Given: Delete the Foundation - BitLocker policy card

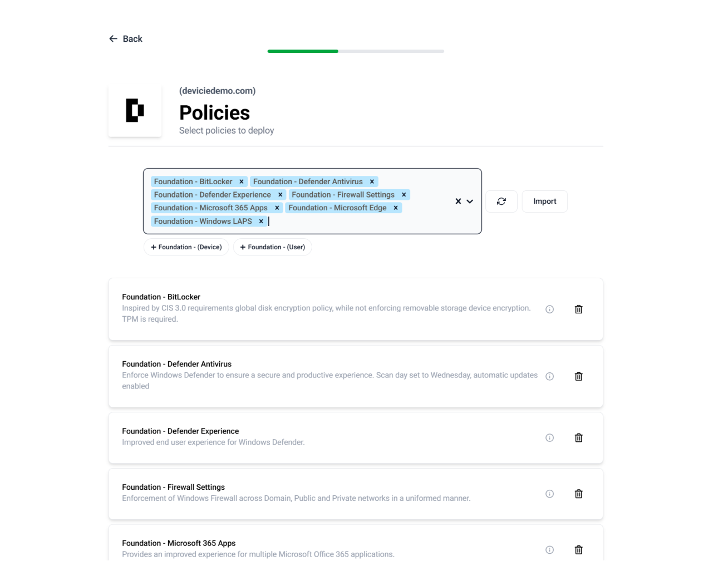Looking at the screenshot, I should [x=578, y=309].
